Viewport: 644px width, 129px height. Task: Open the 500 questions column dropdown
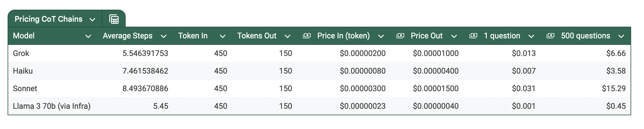(622, 36)
